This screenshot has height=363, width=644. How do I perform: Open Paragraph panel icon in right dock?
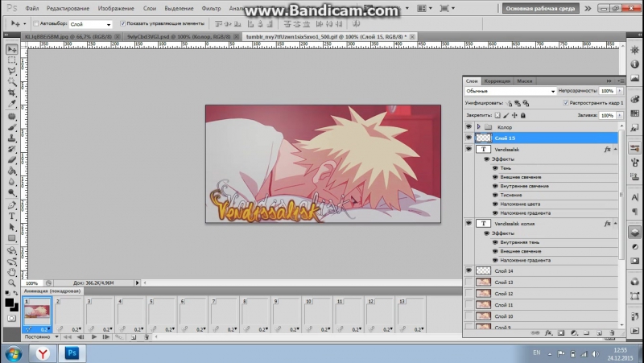634,211
